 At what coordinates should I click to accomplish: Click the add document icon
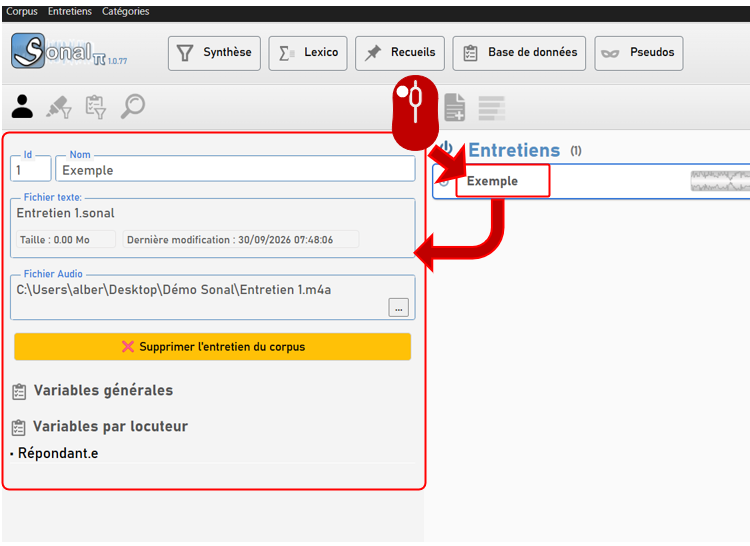(454, 107)
